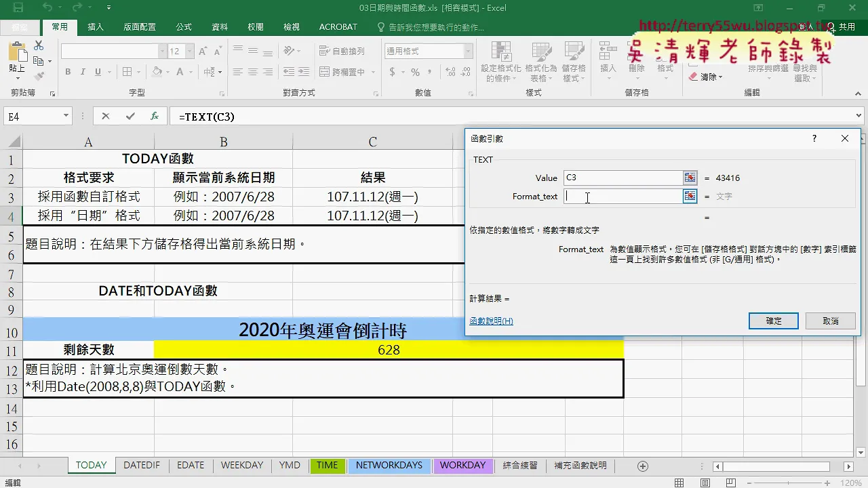This screenshot has width=868, height=488.
Task: Open the 插入 Insert ribbon tab
Action: tap(96, 27)
